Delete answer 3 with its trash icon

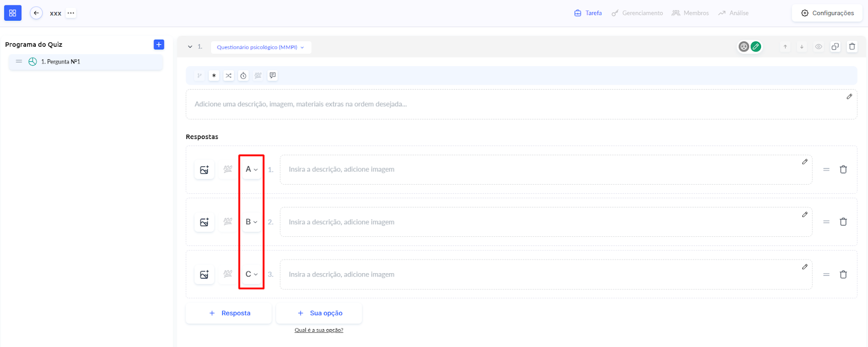coord(843,275)
